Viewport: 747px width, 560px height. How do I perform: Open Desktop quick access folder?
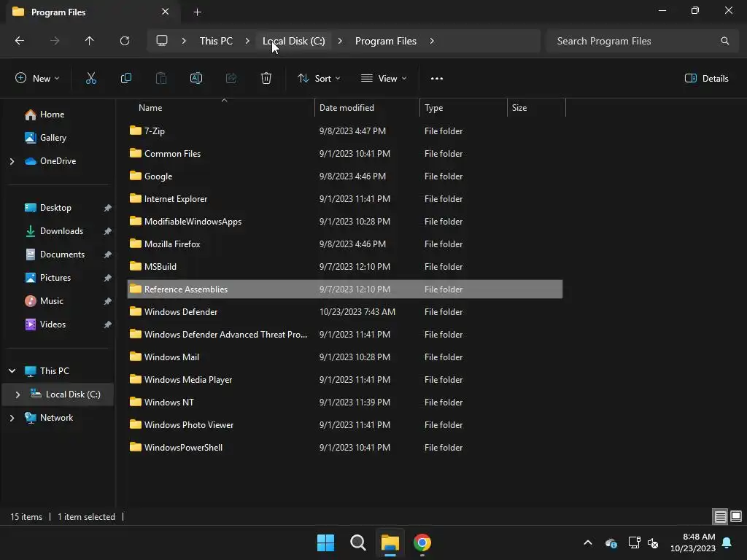(x=55, y=208)
